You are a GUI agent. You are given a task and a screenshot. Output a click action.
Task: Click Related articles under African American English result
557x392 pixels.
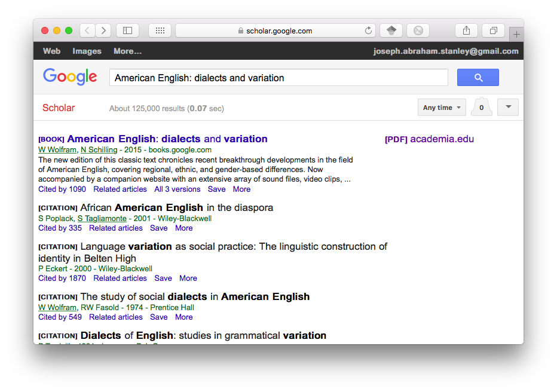pyautogui.click(x=116, y=228)
